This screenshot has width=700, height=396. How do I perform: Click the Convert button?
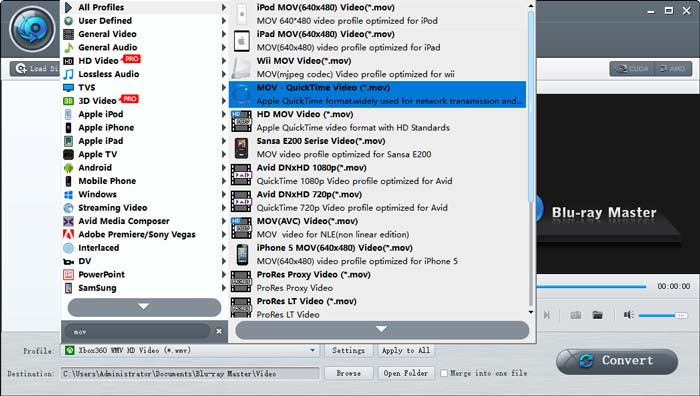pyautogui.click(x=617, y=361)
